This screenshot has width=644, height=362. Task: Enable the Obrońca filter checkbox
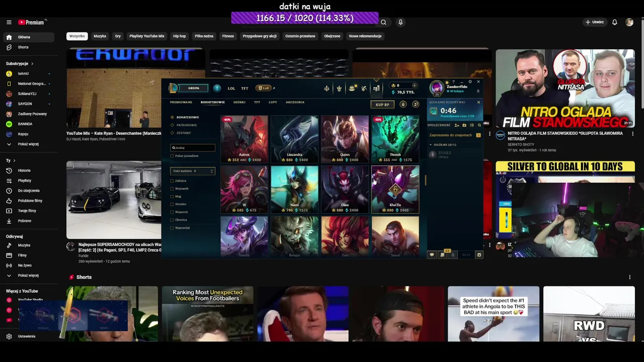[172, 220]
